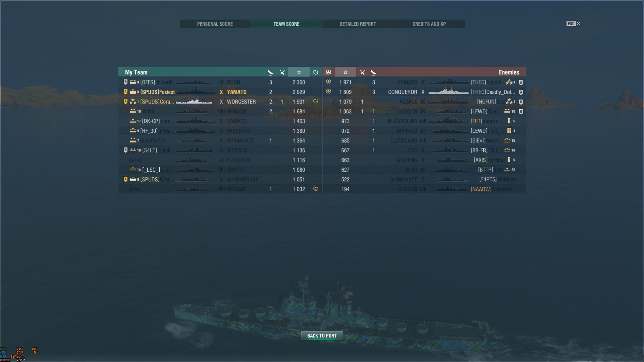Switch to the Personal Score tab
Screen dimensions: 644x362
click(x=215, y=24)
